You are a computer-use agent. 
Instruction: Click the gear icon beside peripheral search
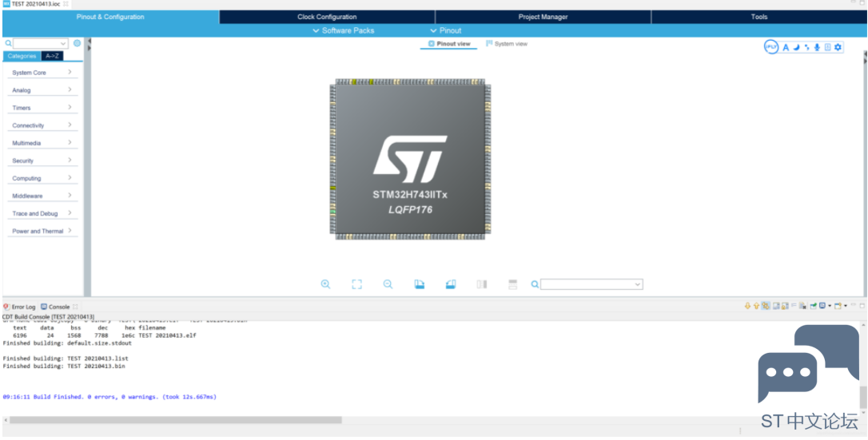[x=77, y=43]
